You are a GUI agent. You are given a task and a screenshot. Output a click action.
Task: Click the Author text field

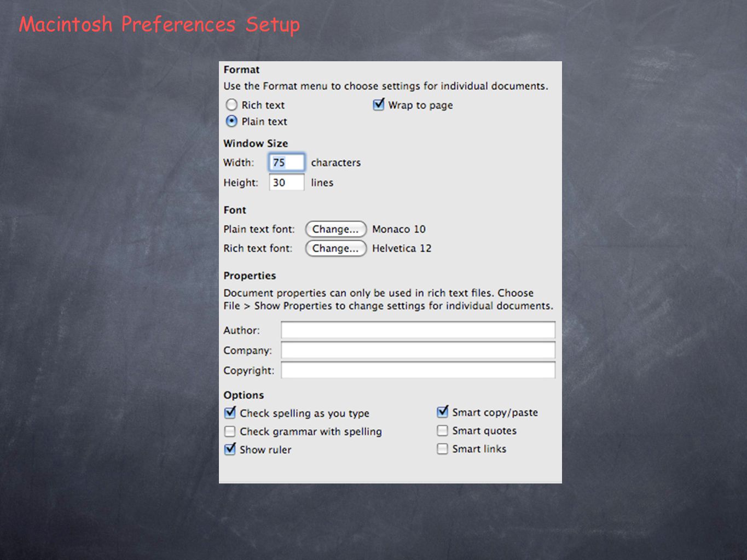(x=418, y=330)
